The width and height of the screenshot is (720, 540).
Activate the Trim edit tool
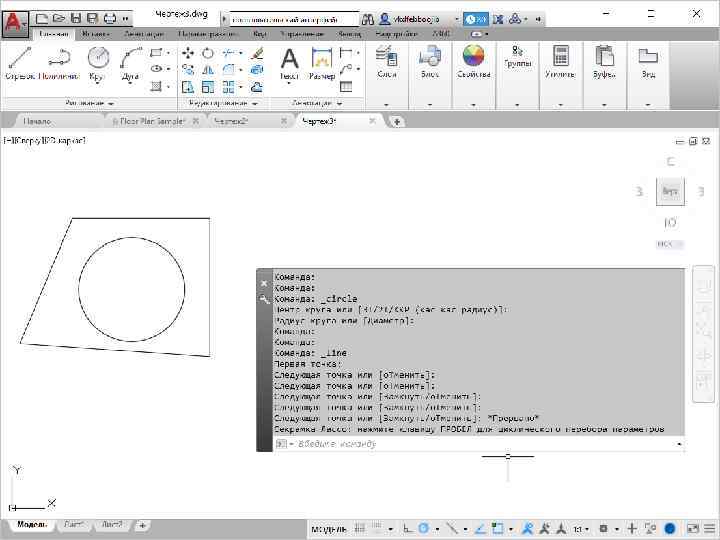click(x=228, y=53)
